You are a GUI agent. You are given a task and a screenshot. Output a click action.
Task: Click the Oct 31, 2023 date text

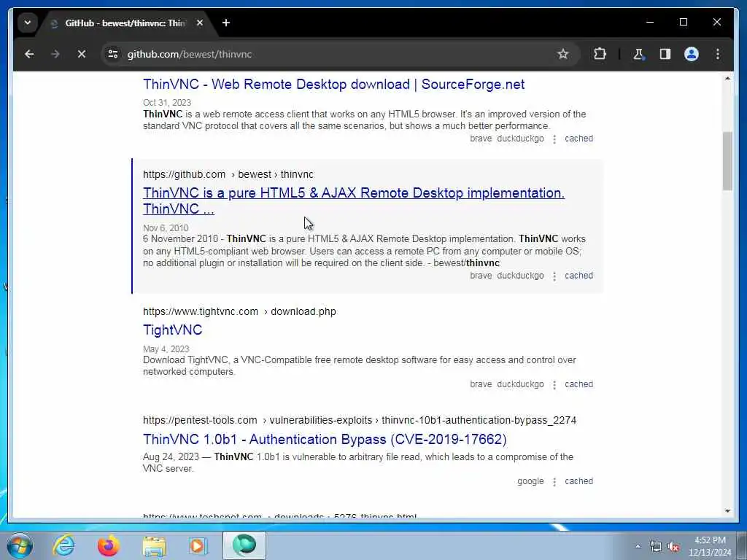click(167, 103)
